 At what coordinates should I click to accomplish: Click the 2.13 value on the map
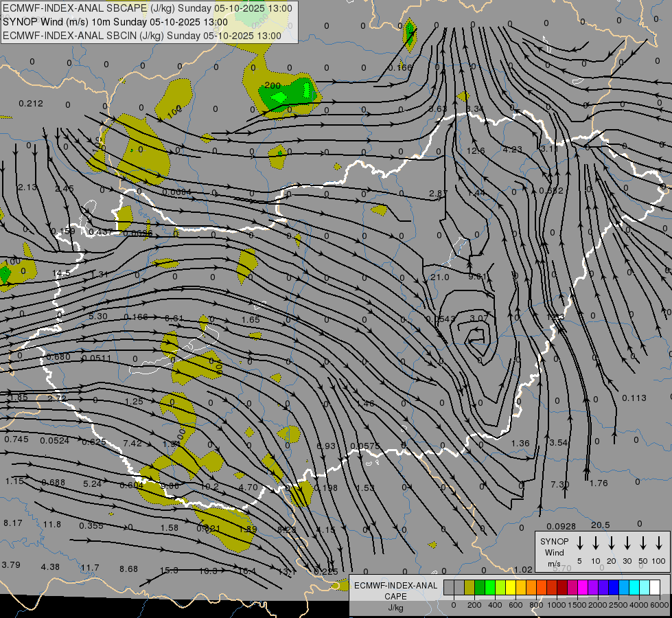27,187
